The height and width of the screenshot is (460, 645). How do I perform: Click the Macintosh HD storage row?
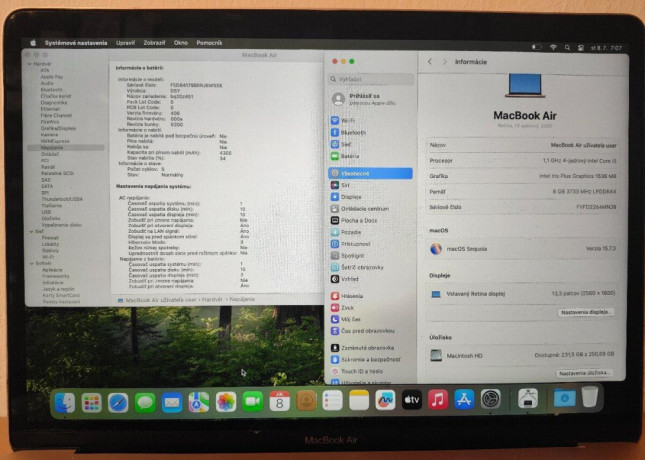coord(522,355)
